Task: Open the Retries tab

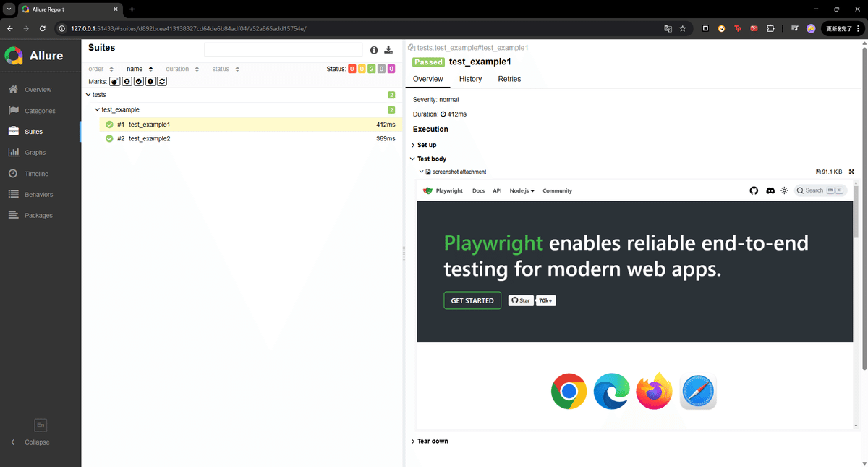Action: [509, 79]
